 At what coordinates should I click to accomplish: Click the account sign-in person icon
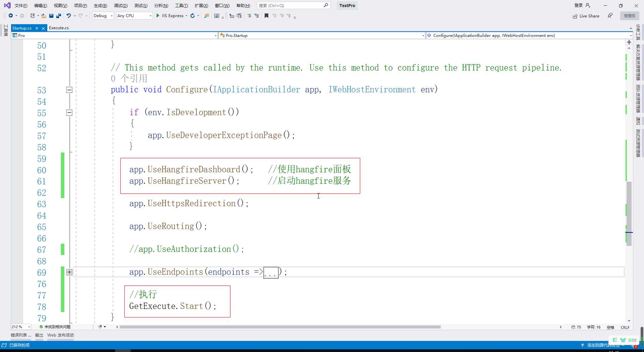tap(588, 5)
